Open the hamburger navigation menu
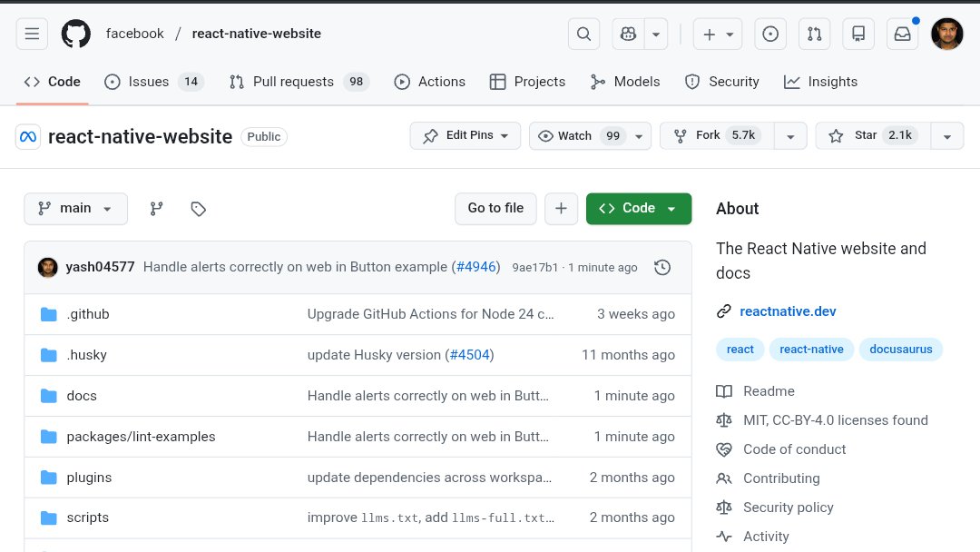Image resolution: width=980 pixels, height=552 pixels. coord(32,34)
